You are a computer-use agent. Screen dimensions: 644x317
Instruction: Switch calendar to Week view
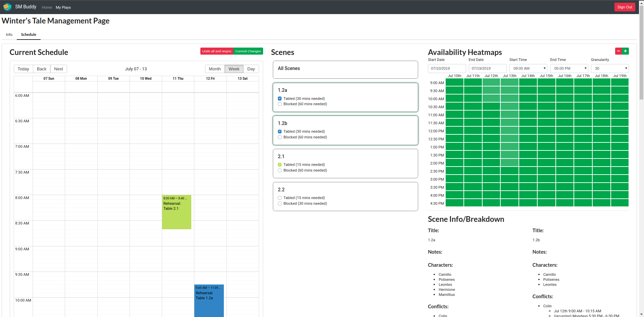(x=234, y=69)
